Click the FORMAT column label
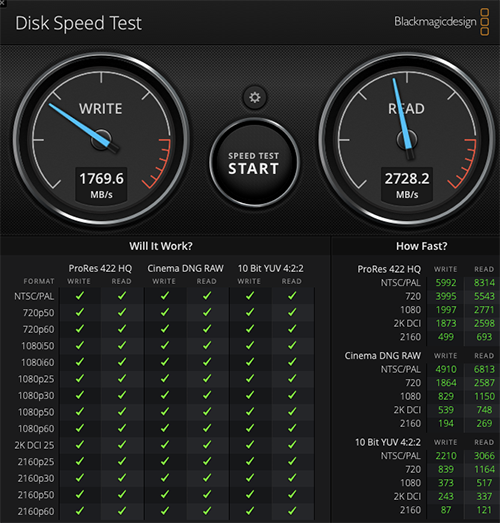 point(39,282)
